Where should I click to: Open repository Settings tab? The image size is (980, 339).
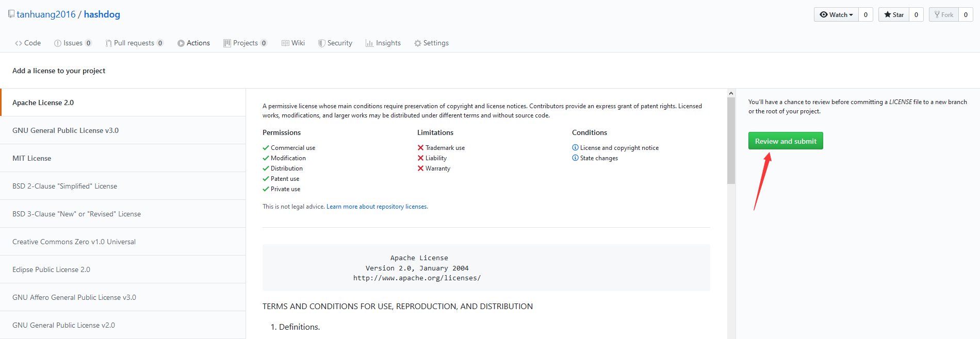click(431, 43)
